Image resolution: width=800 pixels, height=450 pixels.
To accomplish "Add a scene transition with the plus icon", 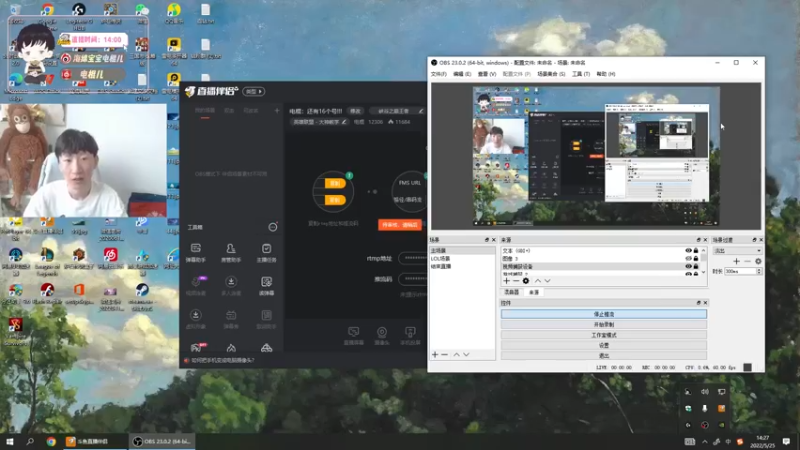I will [736, 261].
